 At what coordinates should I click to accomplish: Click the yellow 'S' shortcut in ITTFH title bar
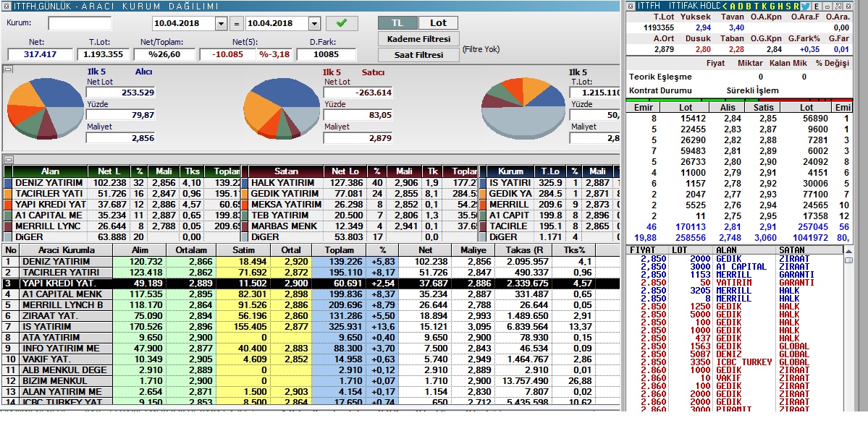(788, 6)
